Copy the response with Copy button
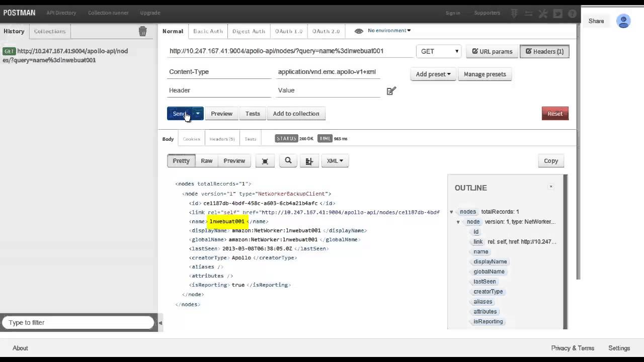Image resolution: width=644 pixels, height=362 pixels. 551,161
